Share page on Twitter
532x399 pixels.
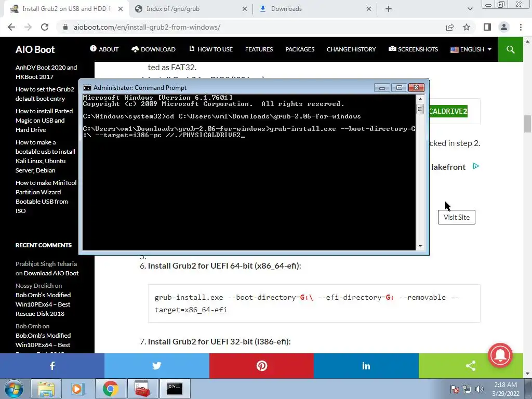(x=157, y=366)
